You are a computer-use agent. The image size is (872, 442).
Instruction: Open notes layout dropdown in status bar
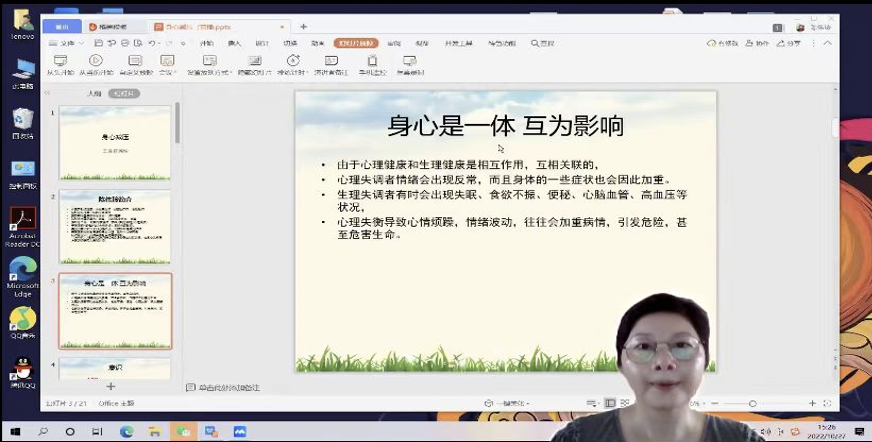(x=592, y=403)
